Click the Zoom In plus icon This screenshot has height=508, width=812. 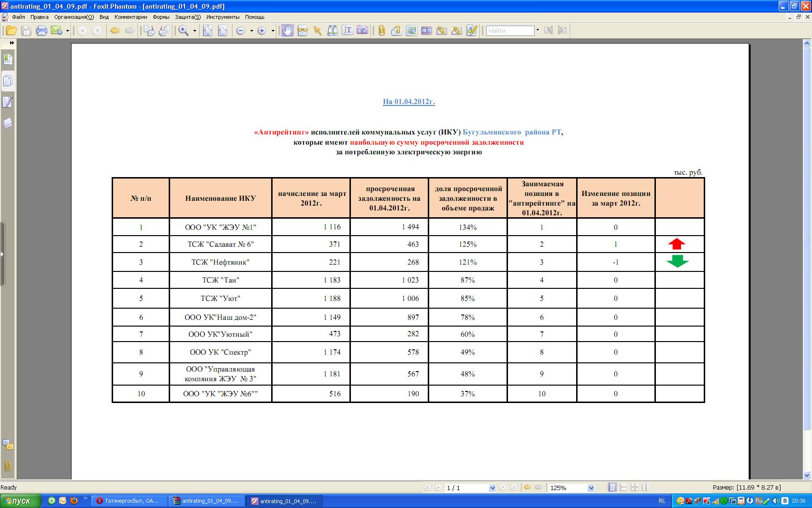click(262, 31)
